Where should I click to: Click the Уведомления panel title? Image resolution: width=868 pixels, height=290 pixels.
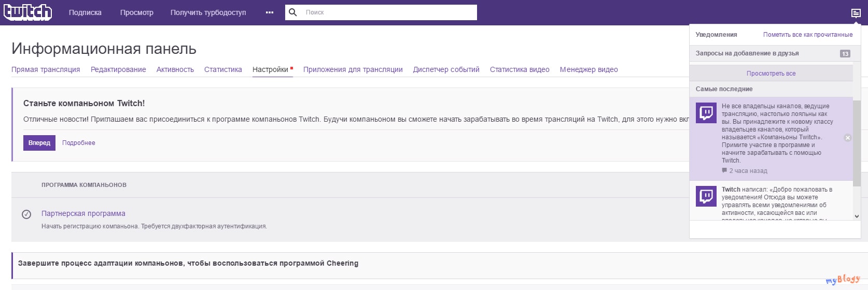click(x=716, y=35)
